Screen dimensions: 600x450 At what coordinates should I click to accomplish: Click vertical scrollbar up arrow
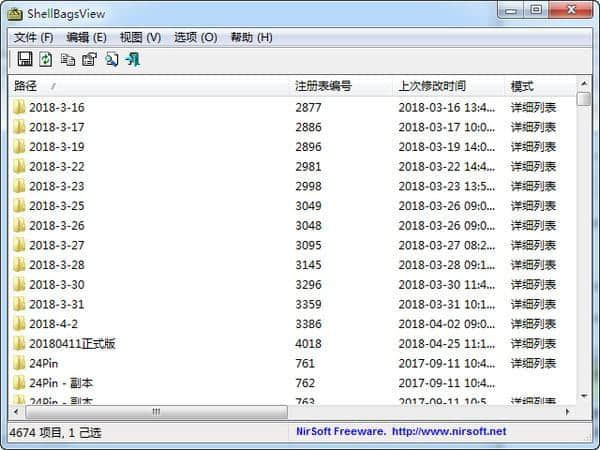tap(584, 83)
